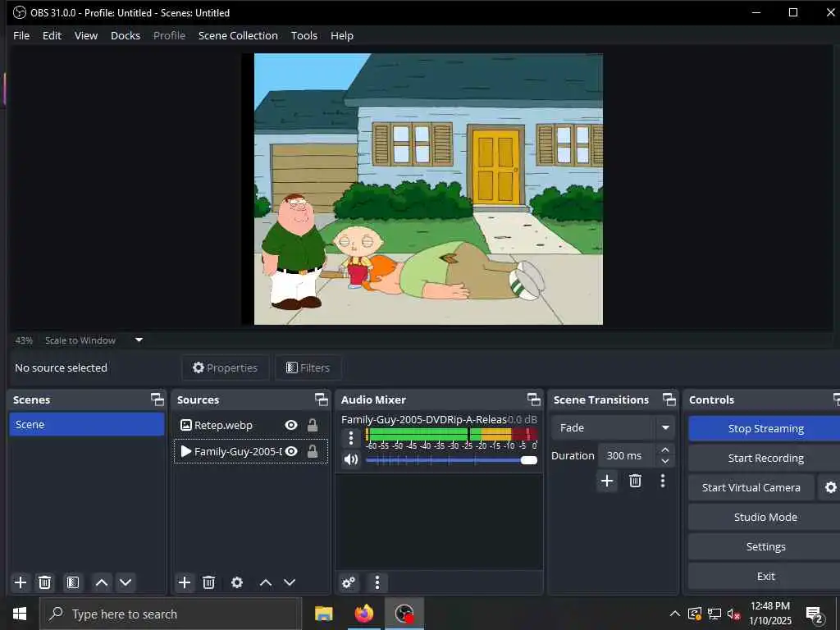Open scene filters icon in Scenes toolbar
Viewport: 840px width, 630px height.
tap(73, 582)
